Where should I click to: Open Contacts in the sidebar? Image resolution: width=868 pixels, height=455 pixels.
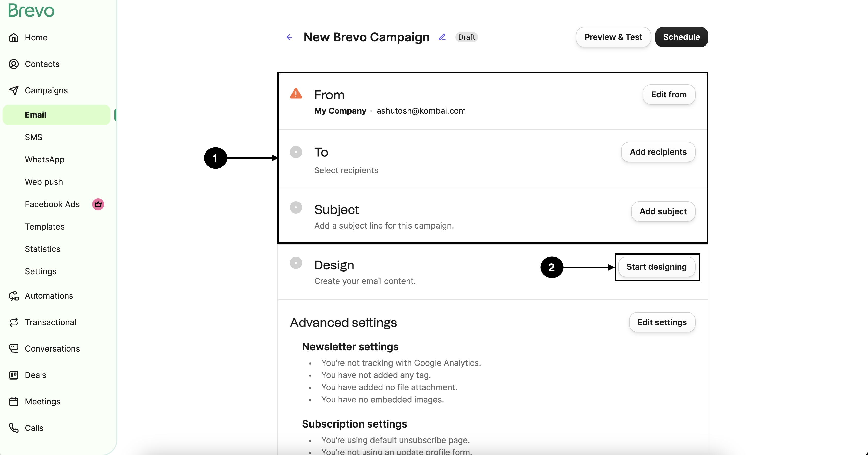42,64
